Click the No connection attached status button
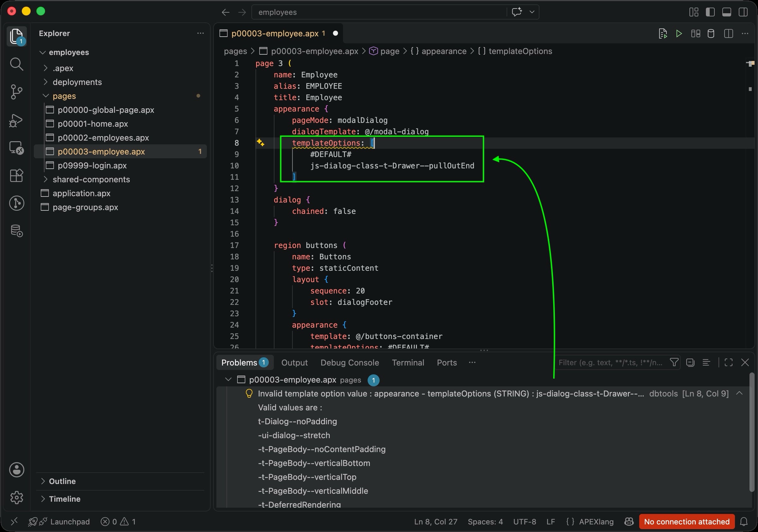The height and width of the screenshot is (532, 758). coord(687,522)
